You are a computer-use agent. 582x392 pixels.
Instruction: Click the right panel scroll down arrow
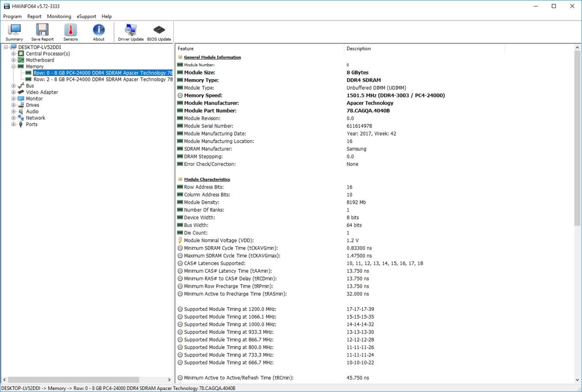(x=577, y=380)
